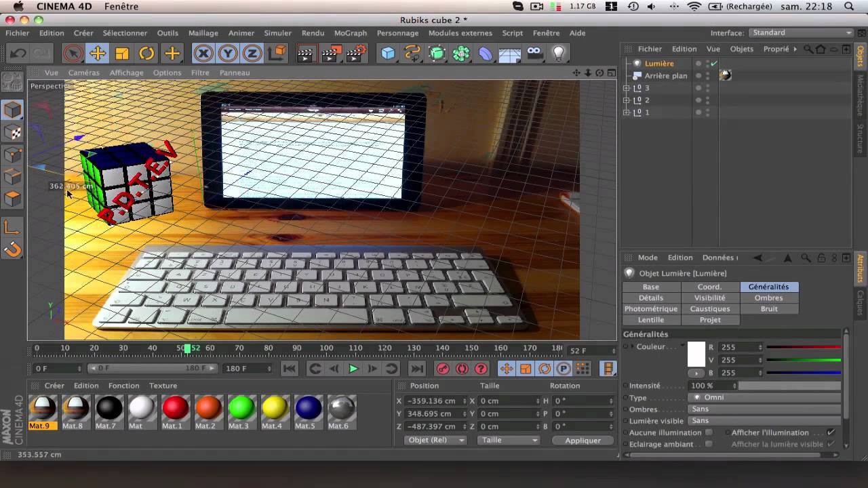The height and width of the screenshot is (488, 868).
Task: Activate the Scale tool
Action: tap(122, 53)
